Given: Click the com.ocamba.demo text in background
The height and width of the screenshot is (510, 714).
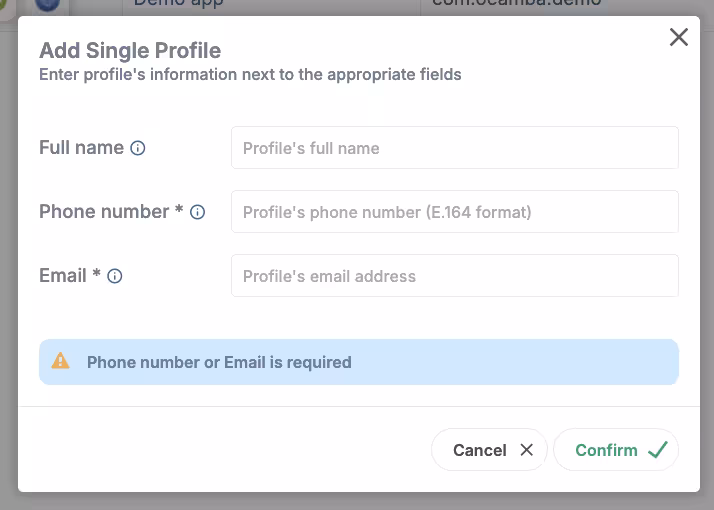Looking at the screenshot, I should (x=516, y=5).
